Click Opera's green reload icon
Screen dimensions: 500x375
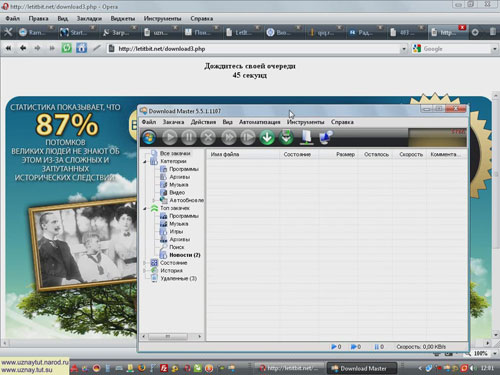pyautogui.click(x=67, y=48)
